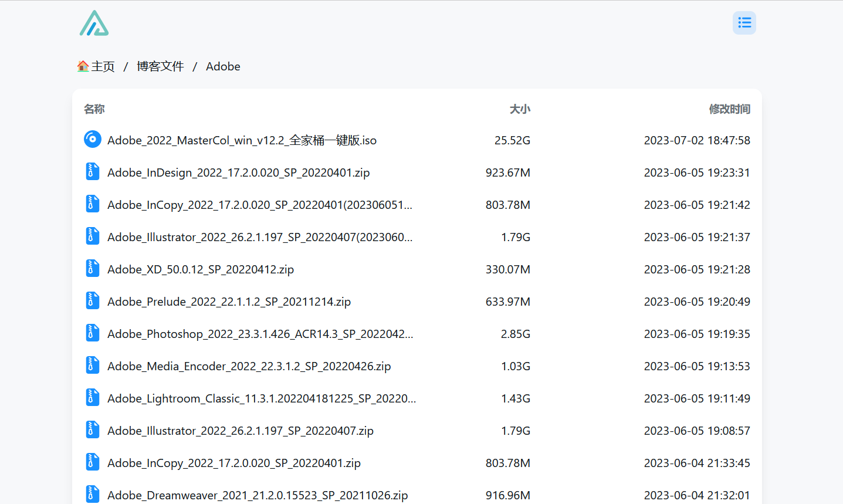Click the 330.07M size value

pyautogui.click(x=508, y=269)
